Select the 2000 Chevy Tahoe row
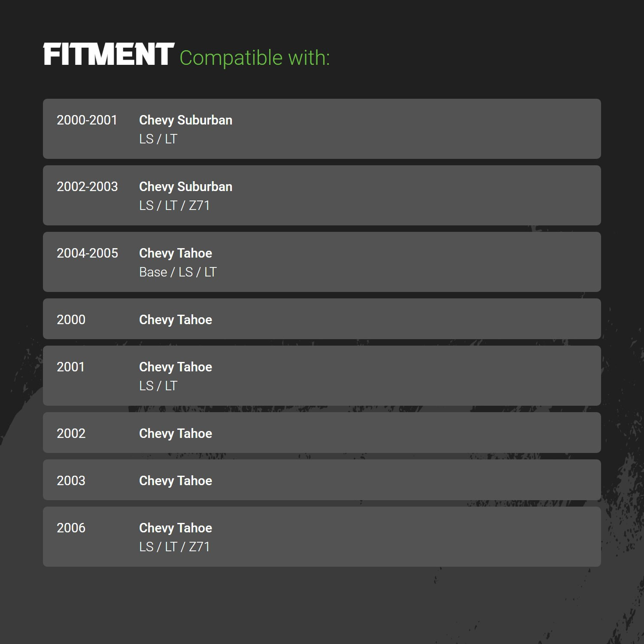Image resolution: width=644 pixels, height=644 pixels. pos(322,319)
